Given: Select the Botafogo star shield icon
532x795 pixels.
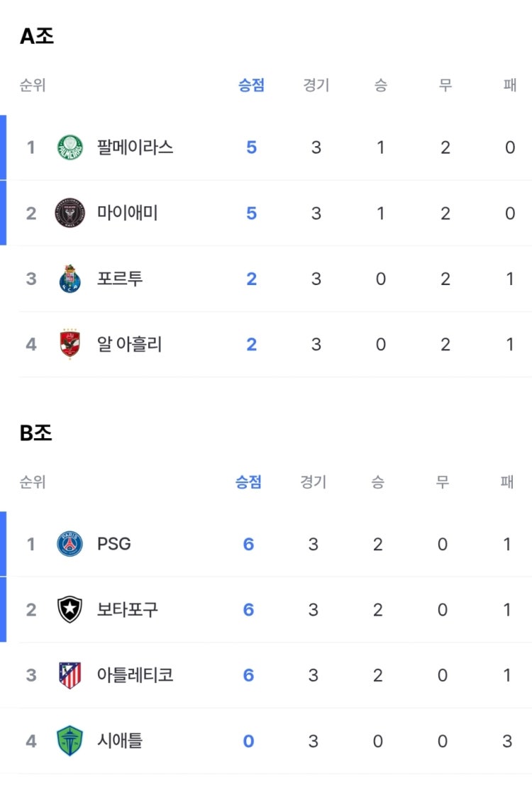Looking at the screenshot, I should (70, 609).
